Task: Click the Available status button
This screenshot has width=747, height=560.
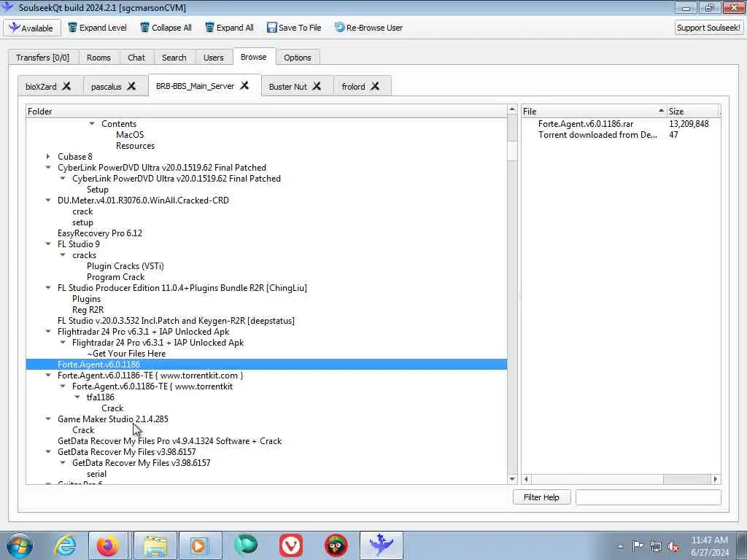Action: tap(32, 28)
